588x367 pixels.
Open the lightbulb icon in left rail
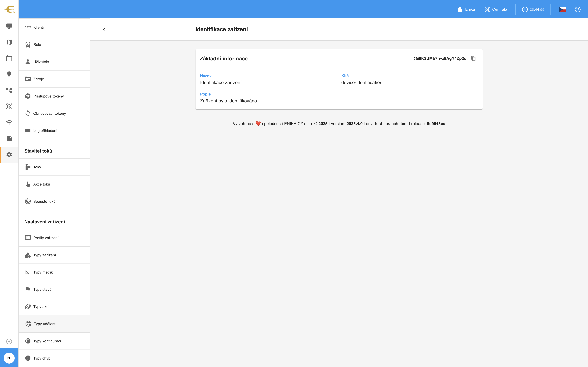point(9,74)
